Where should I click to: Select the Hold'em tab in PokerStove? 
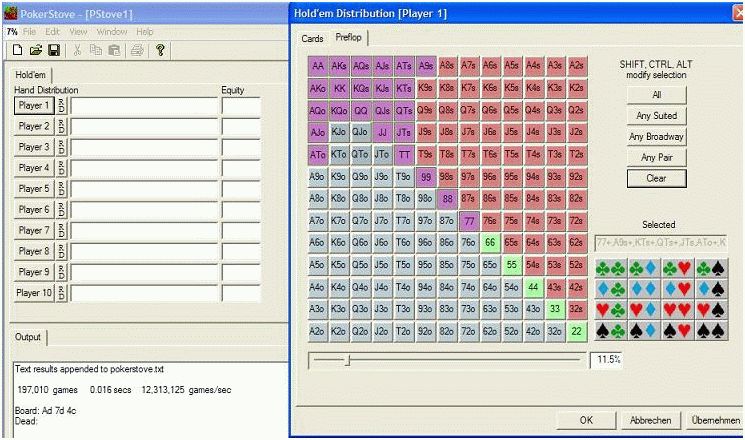click(30, 75)
